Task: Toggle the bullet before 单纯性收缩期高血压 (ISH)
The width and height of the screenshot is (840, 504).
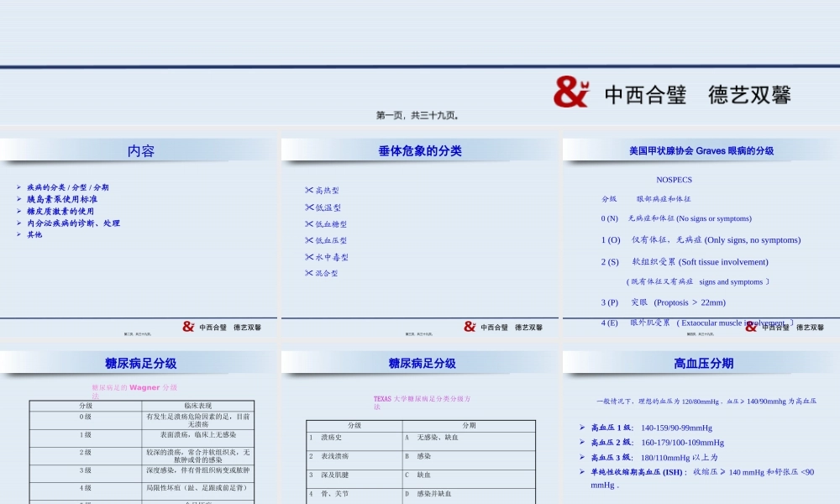Action: [580, 472]
